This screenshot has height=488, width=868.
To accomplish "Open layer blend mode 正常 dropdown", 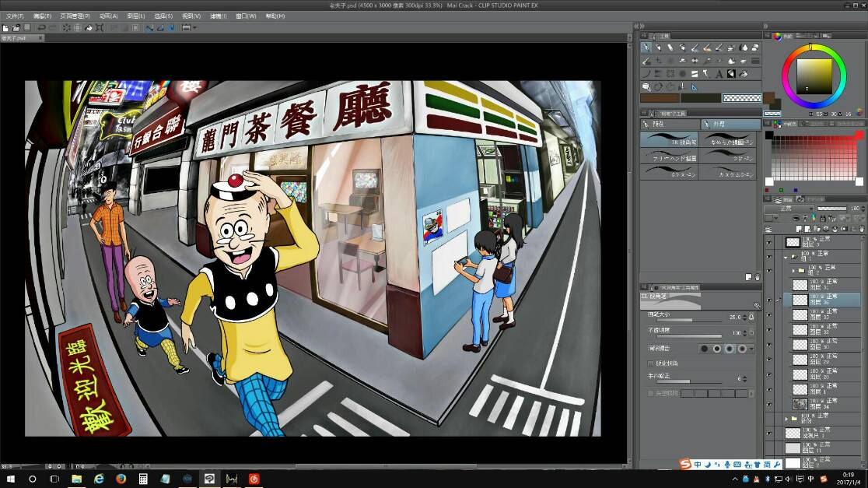I will (x=789, y=209).
